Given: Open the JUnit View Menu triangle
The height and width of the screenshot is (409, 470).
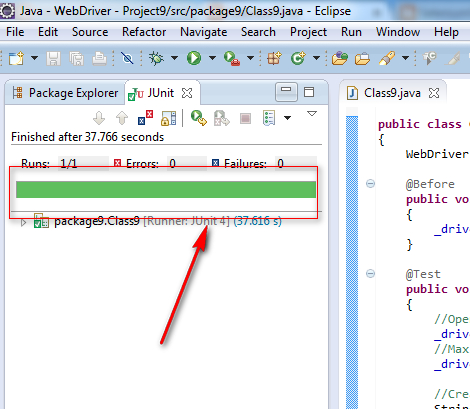Looking at the screenshot, I should pos(312,114).
